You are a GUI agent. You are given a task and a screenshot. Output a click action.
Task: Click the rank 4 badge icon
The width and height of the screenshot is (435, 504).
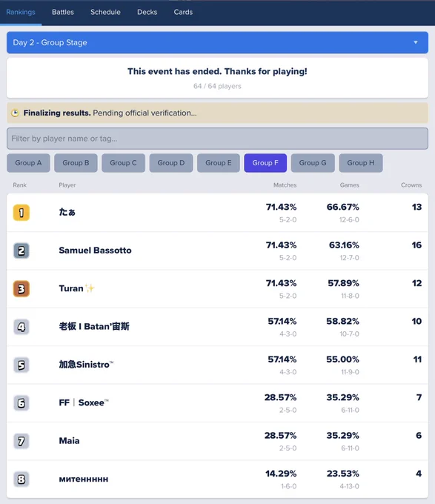[21, 327]
